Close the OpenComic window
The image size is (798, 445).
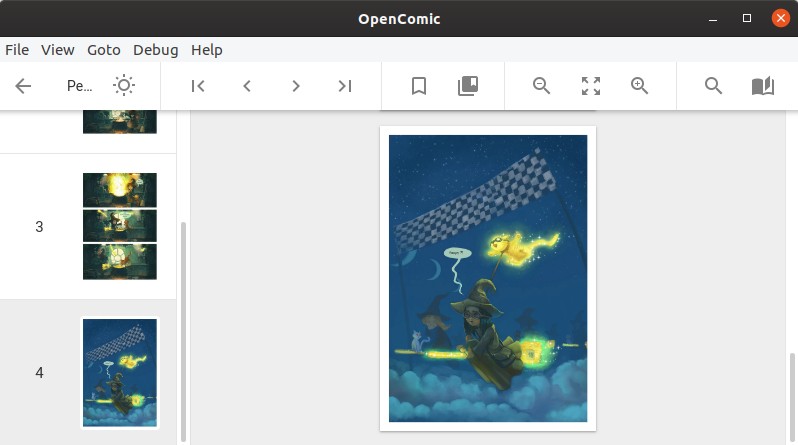[x=780, y=18]
